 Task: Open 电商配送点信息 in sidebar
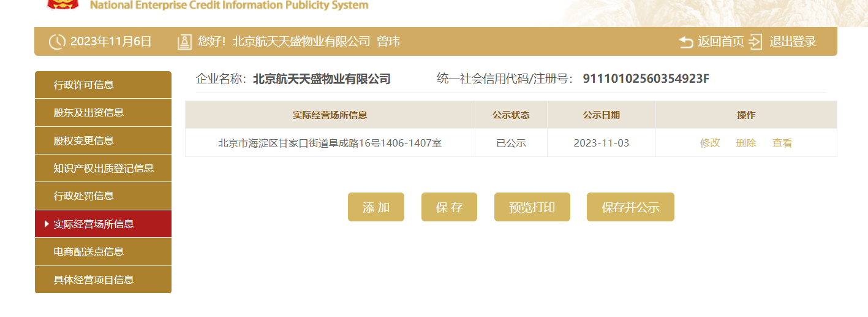tap(103, 251)
